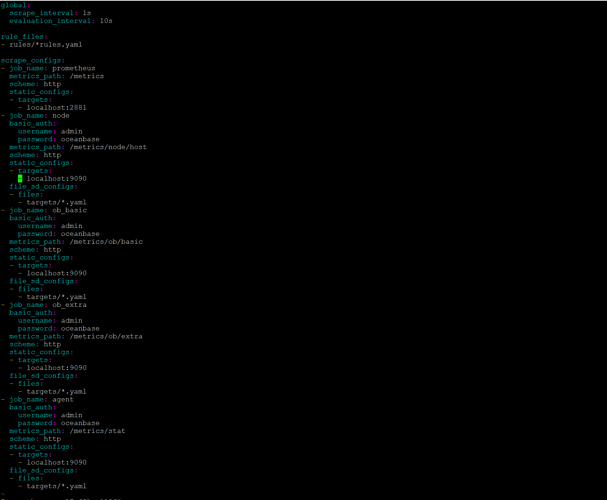Click the "job_name: node" line

pyautogui.click(x=39, y=116)
